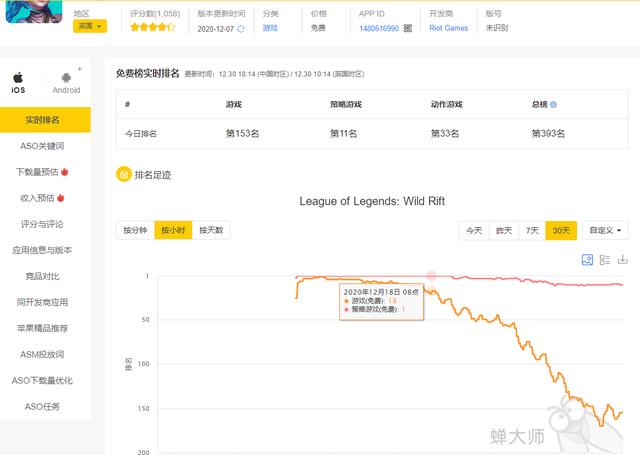Open the 苹果精品推荐 sidebar item
The image size is (640, 455).
click(x=42, y=328)
